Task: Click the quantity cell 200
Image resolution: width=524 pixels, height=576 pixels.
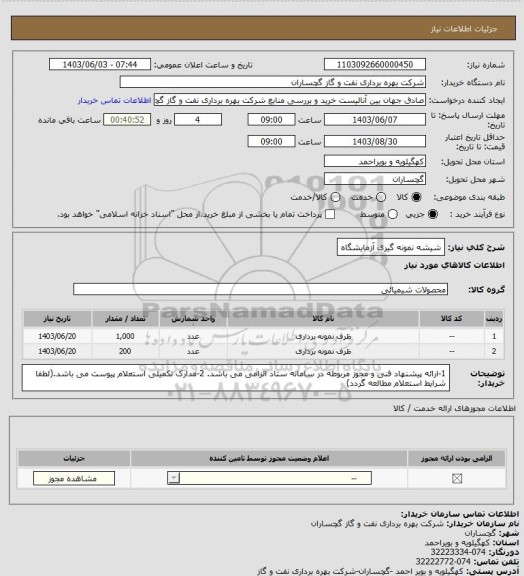Action: [x=125, y=351]
